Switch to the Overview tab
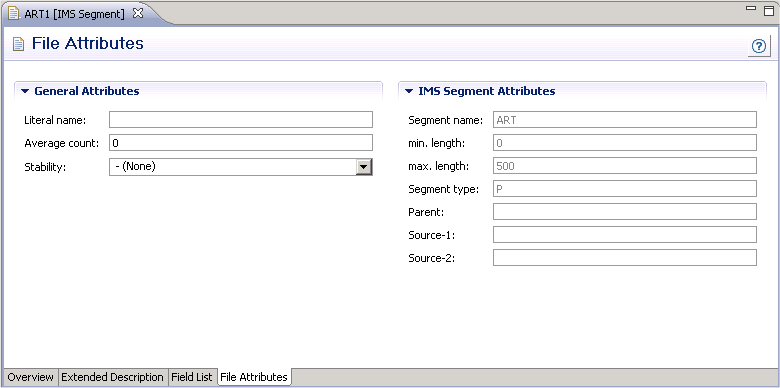This screenshot has width=780, height=388. 31,377
